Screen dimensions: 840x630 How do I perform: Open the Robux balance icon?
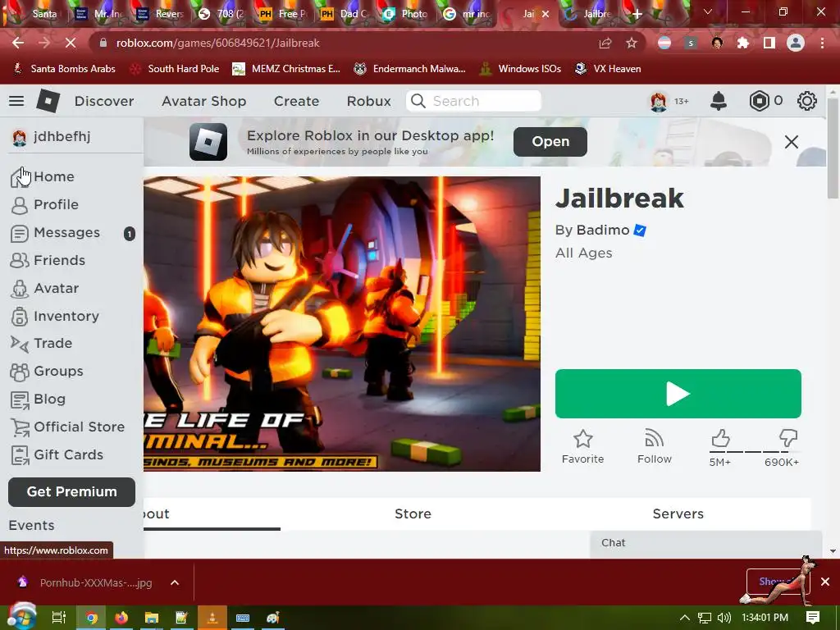pos(759,101)
